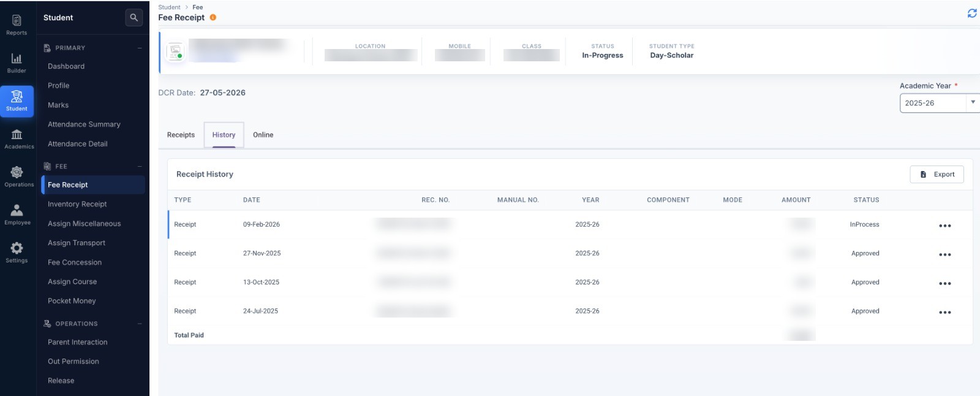Sort by the STATUS column header
The height and width of the screenshot is (396, 980).
(x=866, y=200)
